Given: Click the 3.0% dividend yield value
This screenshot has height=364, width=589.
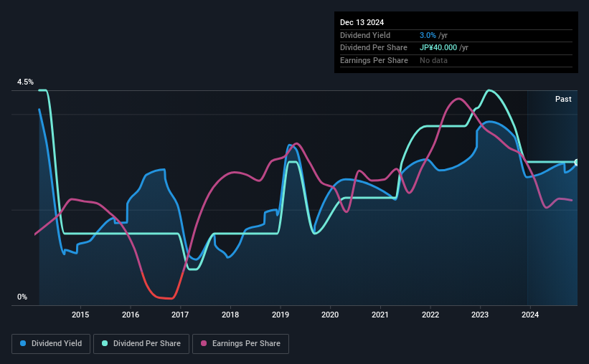Looking at the screenshot, I should pyautogui.click(x=428, y=35).
